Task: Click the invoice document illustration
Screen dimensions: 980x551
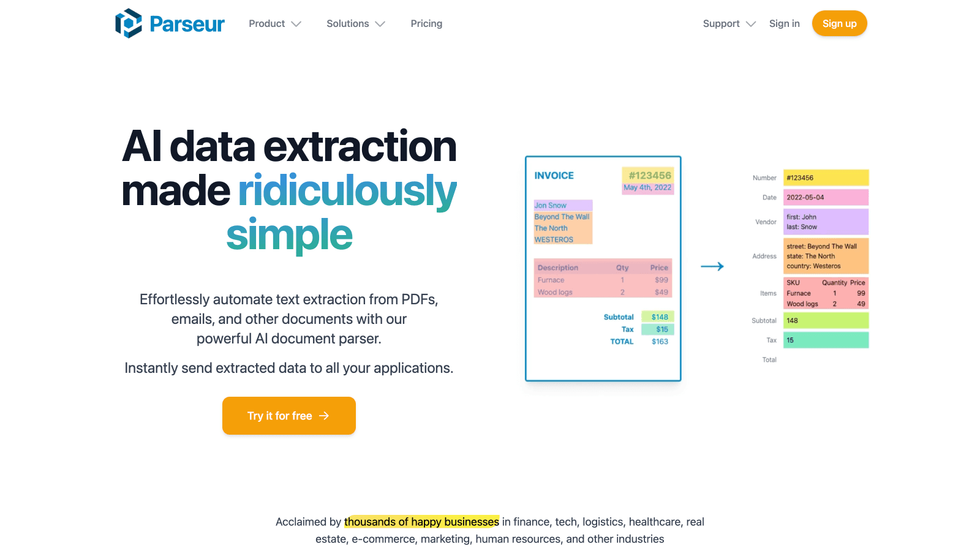Action: point(603,269)
